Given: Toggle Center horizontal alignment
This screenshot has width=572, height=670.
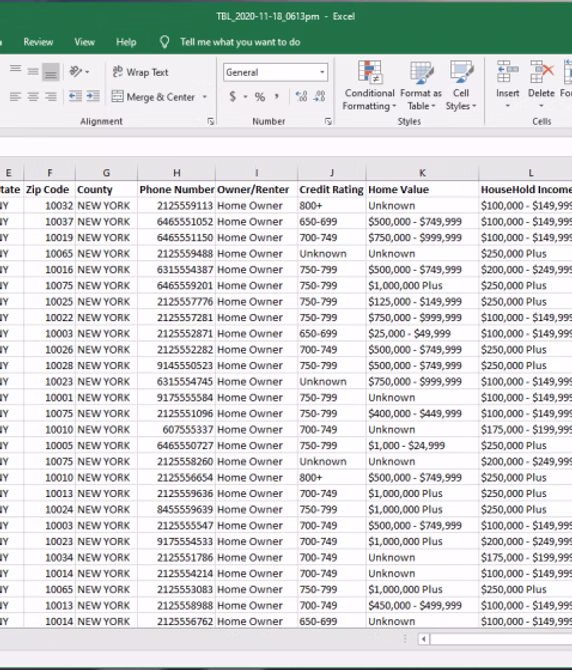Looking at the screenshot, I should (33, 97).
